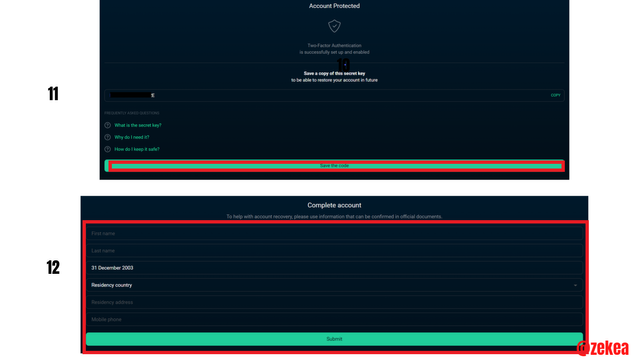Click question icon beside 'What is the secret key?'
Image resolution: width=640 pixels, height=360 pixels.
107,125
